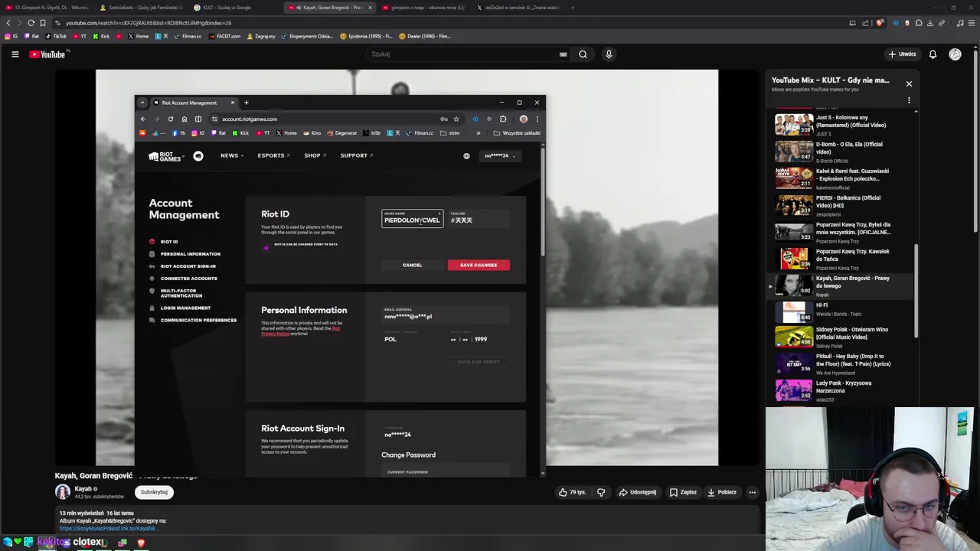Click the Pobierz download button
Screen dimensions: 980x551
[x=722, y=492]
